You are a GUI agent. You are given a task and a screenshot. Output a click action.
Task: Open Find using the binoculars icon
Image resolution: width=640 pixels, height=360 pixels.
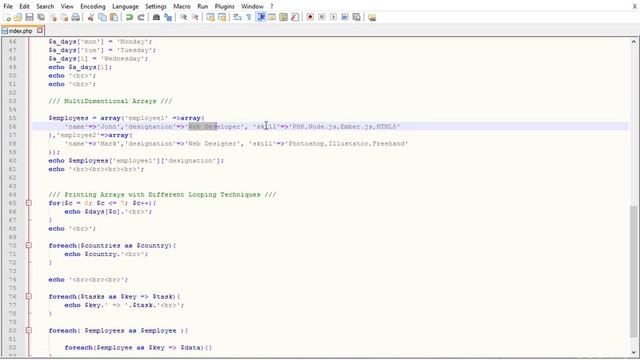pos(156,17)
